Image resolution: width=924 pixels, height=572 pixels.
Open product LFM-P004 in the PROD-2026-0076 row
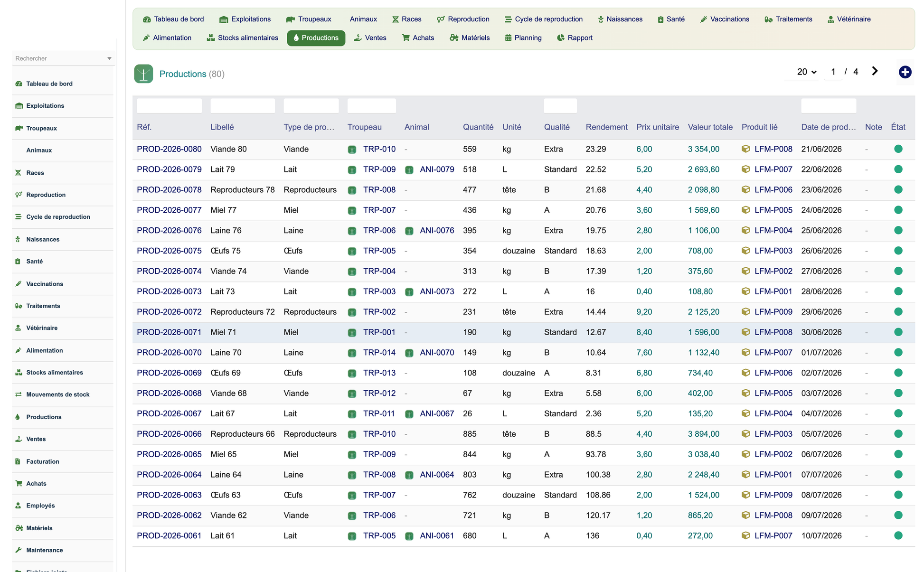click(773, 231)
